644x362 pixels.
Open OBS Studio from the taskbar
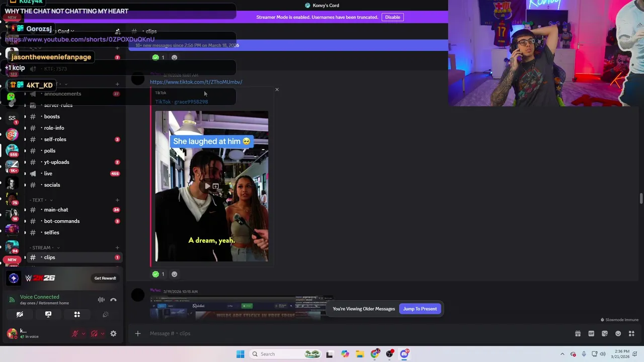click(389, 354)
